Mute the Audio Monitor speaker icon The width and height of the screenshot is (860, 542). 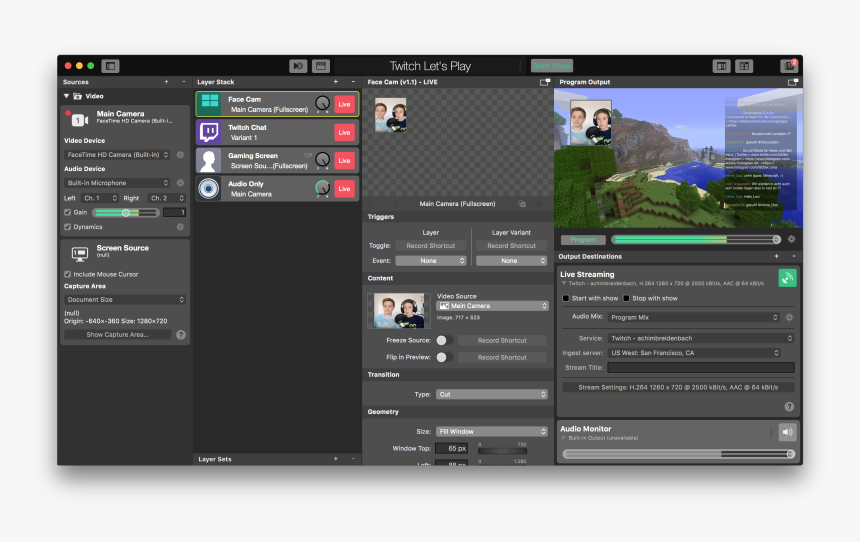(787, 432)
